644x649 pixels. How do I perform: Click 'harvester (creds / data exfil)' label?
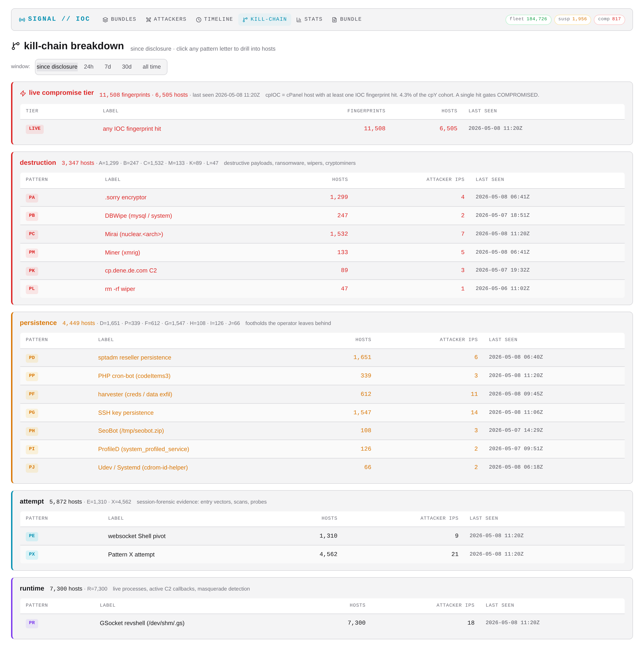pyautogui.click(x=135, y=395)
